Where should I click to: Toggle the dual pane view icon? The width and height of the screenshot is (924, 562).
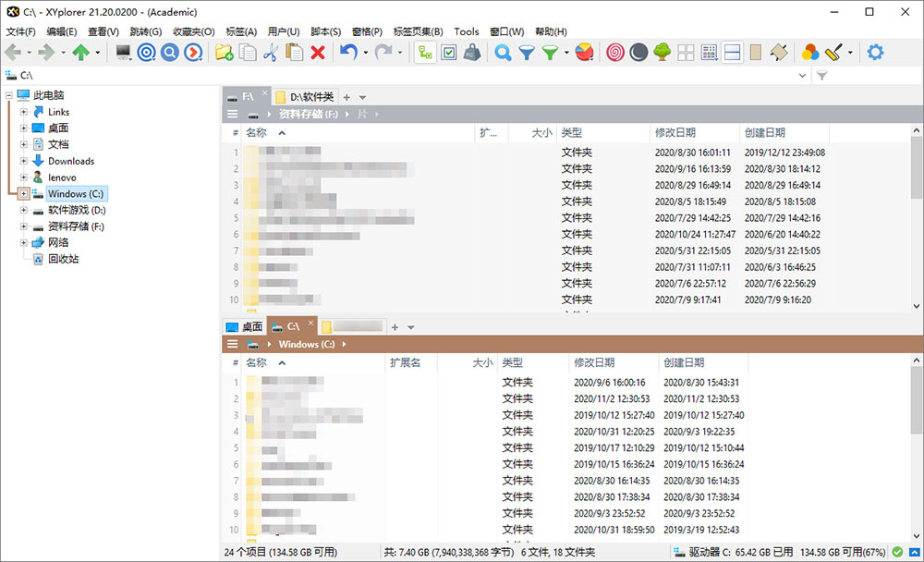[x=732, y=53]
